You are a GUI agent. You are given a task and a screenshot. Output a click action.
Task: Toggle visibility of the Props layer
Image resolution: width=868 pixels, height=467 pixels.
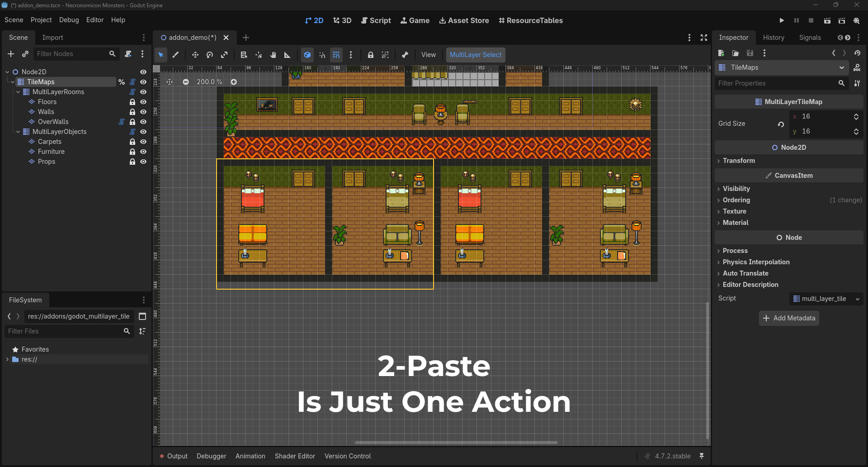143,162
